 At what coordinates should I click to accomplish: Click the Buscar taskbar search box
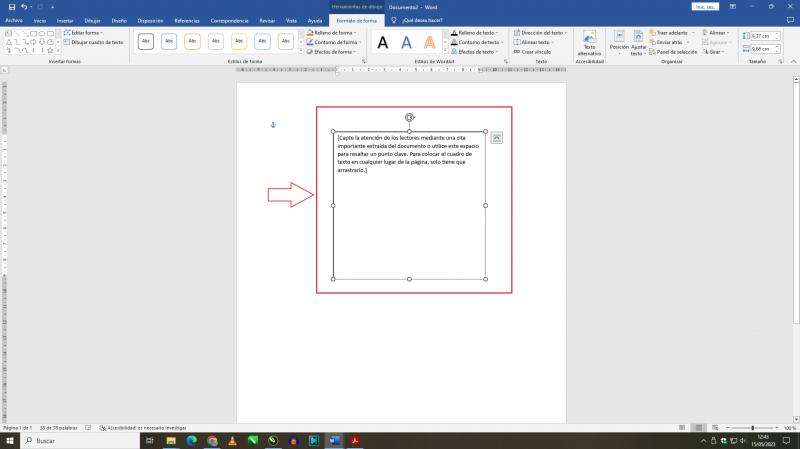tap(80, 441)
